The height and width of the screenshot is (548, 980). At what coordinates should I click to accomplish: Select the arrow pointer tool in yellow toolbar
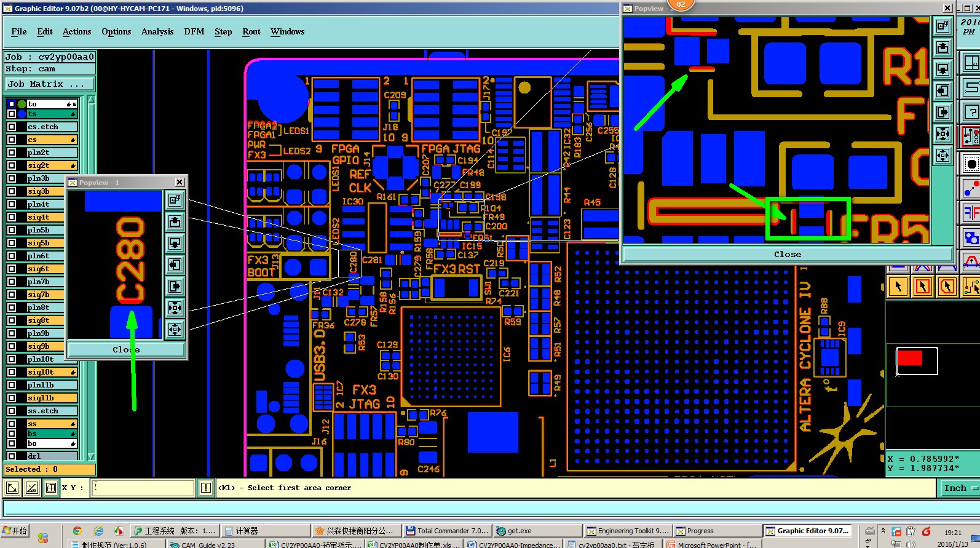pyautogui.click(x=898, y=286)
